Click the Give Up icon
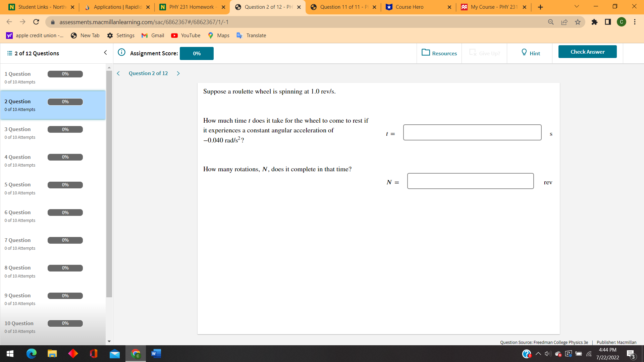This screenshot has height=362, width=644. tap(473, 53)
